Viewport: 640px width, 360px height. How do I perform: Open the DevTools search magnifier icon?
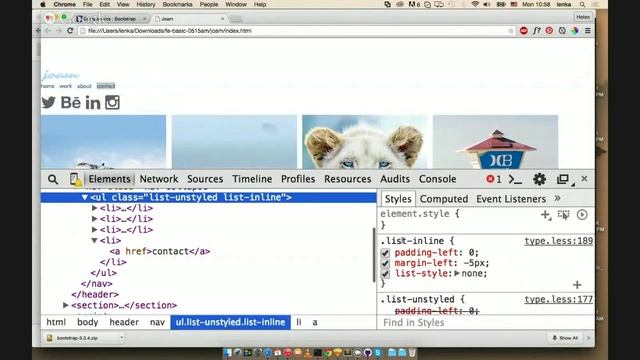[53, 179]
